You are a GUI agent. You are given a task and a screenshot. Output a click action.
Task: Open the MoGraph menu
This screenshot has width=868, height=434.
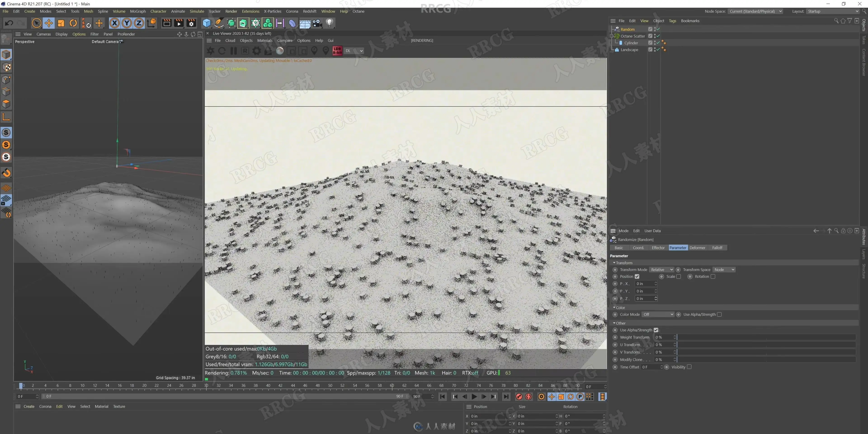click(x=138, y=11)
